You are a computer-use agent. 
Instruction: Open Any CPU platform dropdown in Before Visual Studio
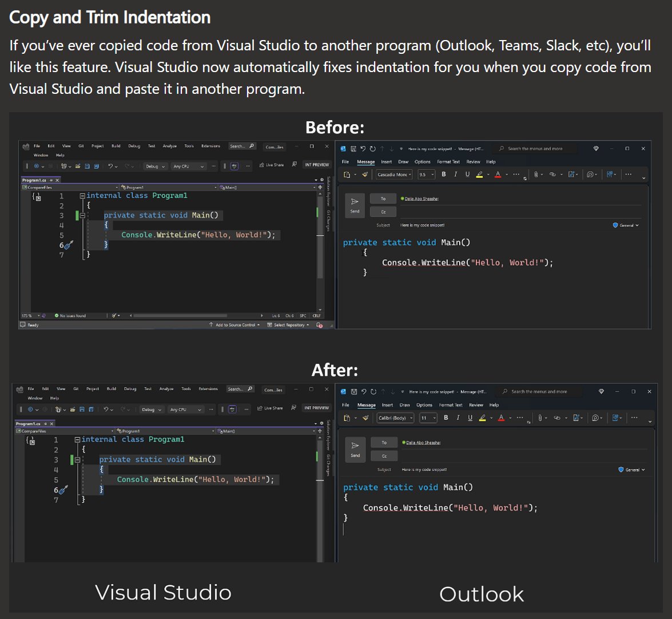tap(188, 166)
